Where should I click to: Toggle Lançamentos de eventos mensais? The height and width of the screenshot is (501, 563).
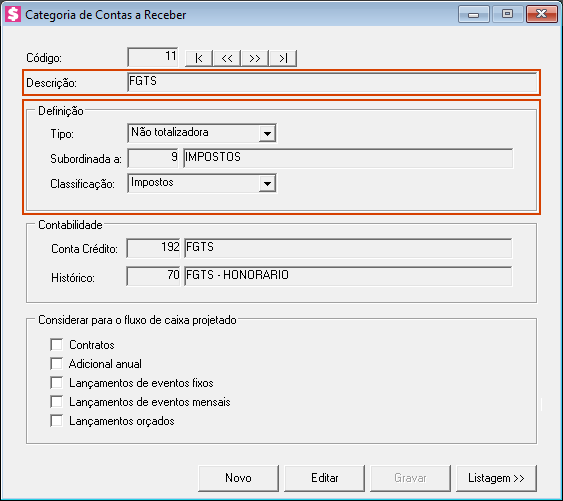coord(57,402)
